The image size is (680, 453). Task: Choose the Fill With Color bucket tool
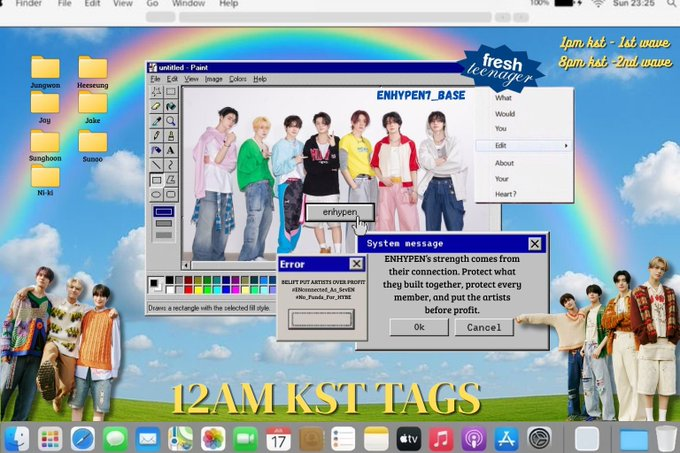click(x=171, y=106)
